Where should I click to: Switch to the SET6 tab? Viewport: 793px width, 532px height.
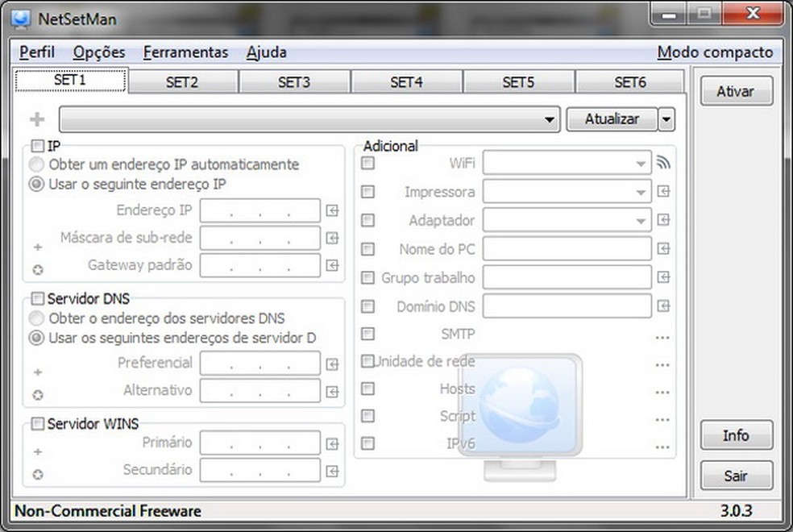click(630, 82)
